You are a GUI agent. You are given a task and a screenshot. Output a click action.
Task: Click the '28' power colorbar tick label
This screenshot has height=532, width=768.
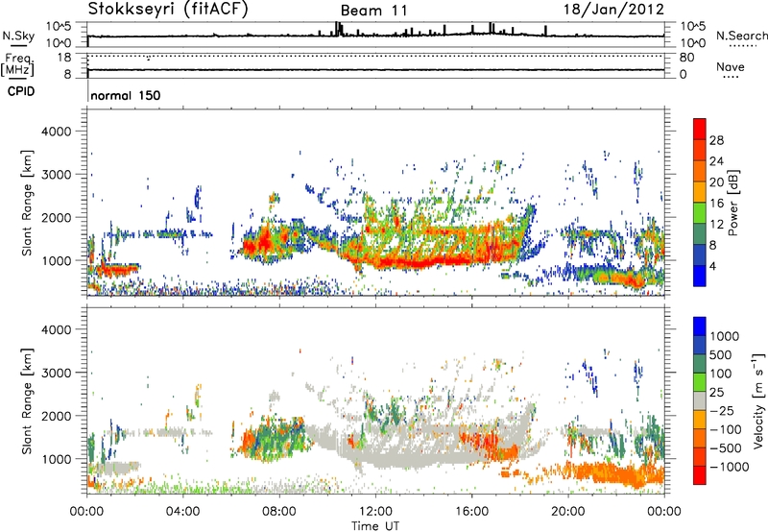[x=716, y=140]
